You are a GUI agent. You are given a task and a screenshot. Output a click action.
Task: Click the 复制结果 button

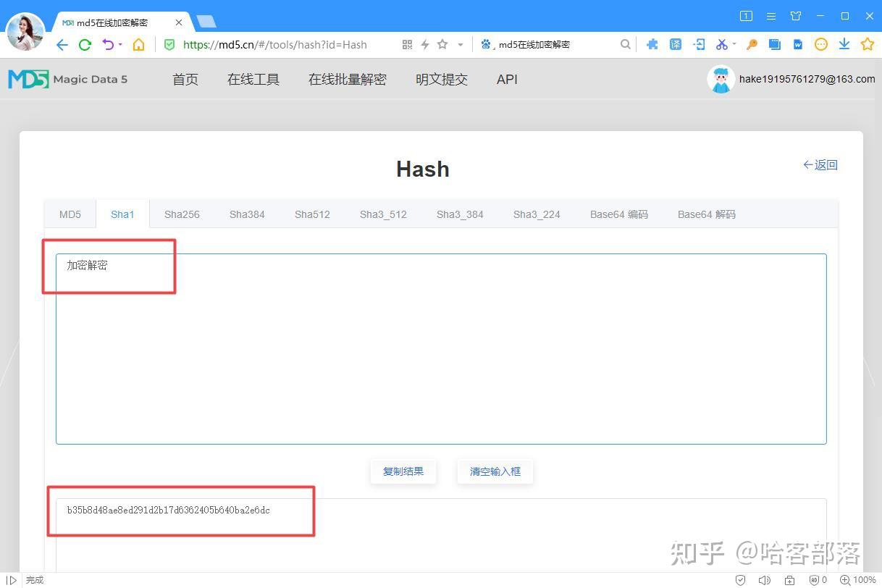(x=403, y=471)
